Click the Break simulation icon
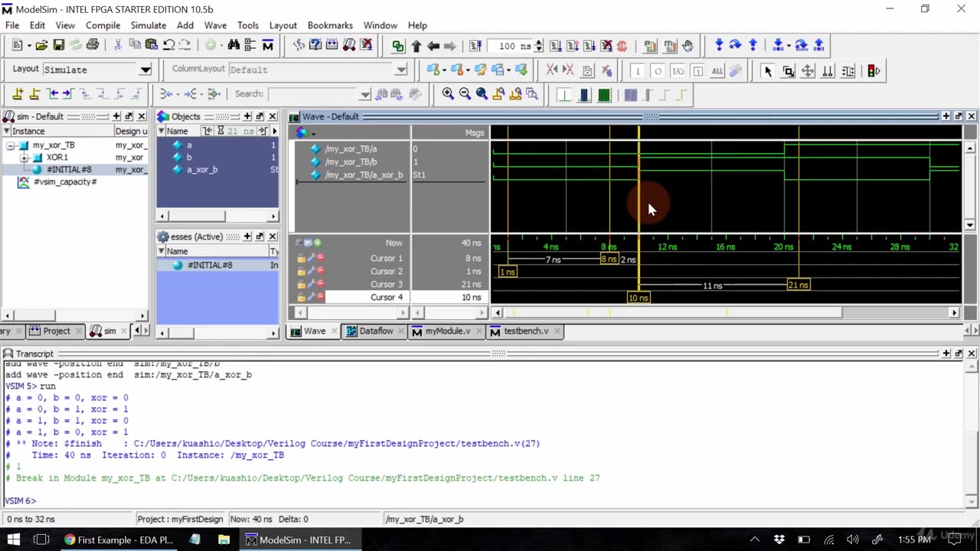Viewport: 980px width, 551px height. coord(606,46)
